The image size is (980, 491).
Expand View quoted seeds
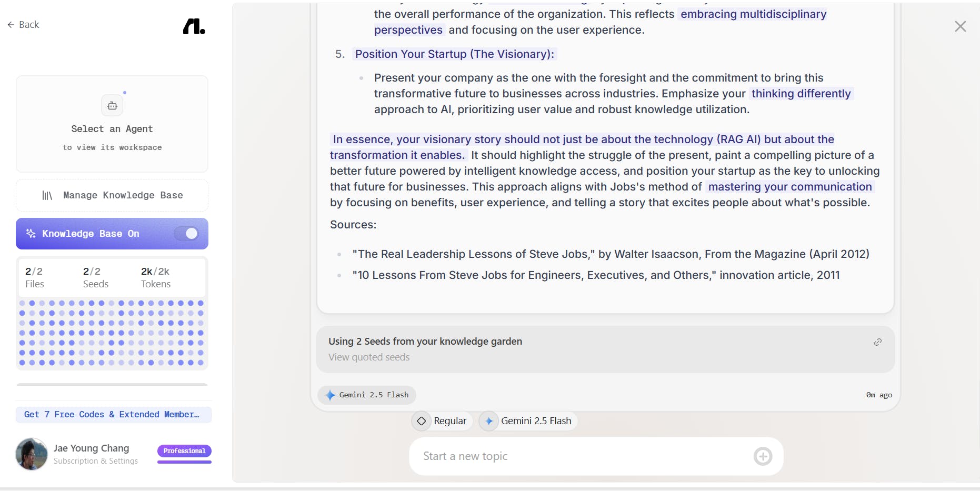pos(369,357)
